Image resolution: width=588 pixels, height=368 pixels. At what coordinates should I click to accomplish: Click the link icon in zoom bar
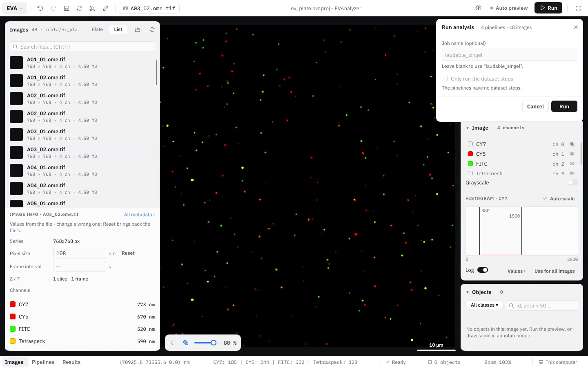[186, 343]
